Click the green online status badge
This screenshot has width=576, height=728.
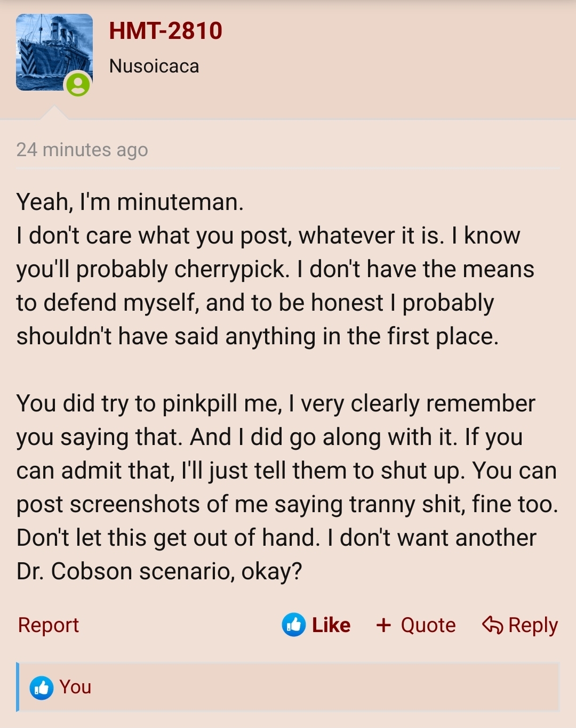[x=78, y=84]
